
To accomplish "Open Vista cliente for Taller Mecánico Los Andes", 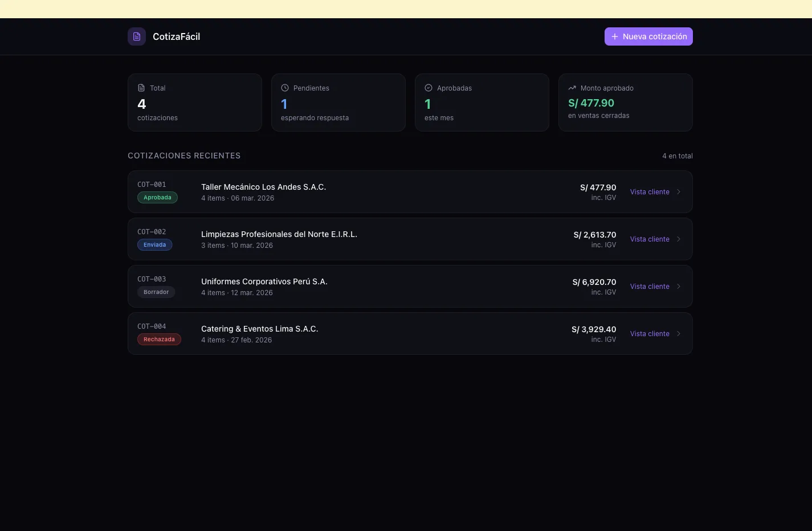I will coord(649,191).
